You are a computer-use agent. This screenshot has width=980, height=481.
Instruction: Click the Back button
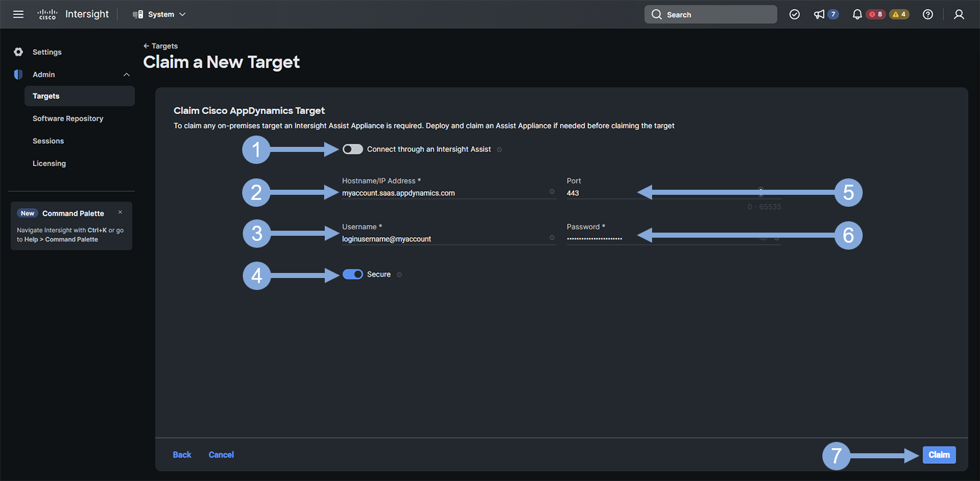click(x=182, y=455)
